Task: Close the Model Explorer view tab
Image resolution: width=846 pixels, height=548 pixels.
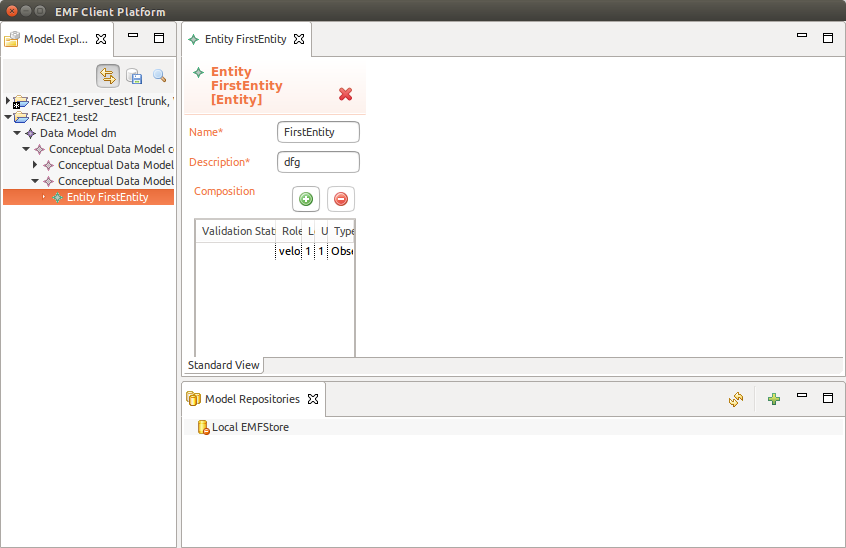Action: [x=101, y=39]
